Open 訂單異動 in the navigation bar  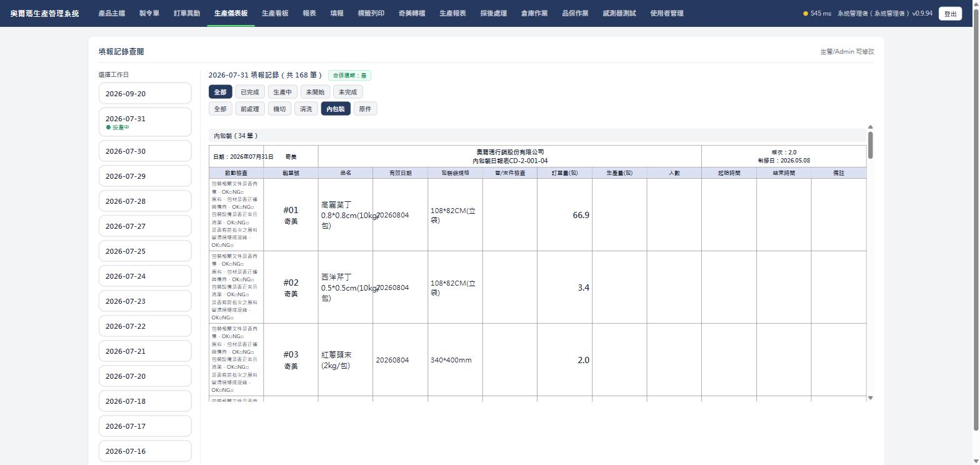pos(187,13)
